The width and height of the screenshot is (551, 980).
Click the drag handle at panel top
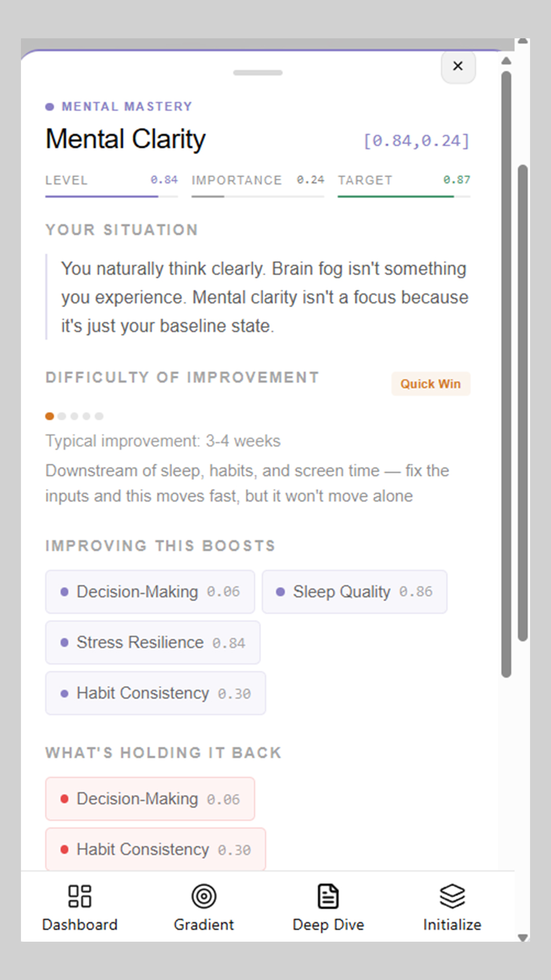pos(258,72)
